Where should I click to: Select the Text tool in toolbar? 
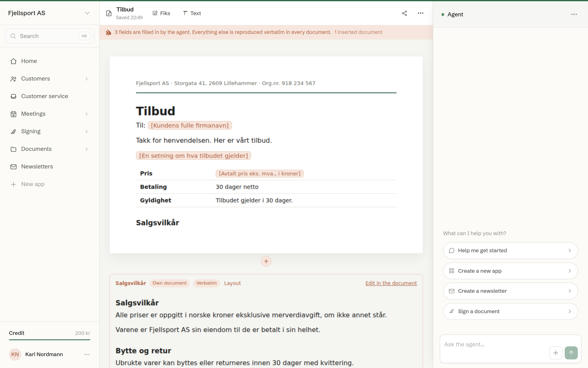(192, 13)
